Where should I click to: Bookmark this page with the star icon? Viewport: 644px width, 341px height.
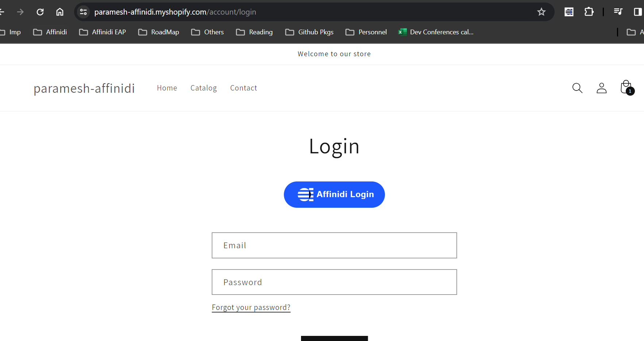tap(541, 12)
